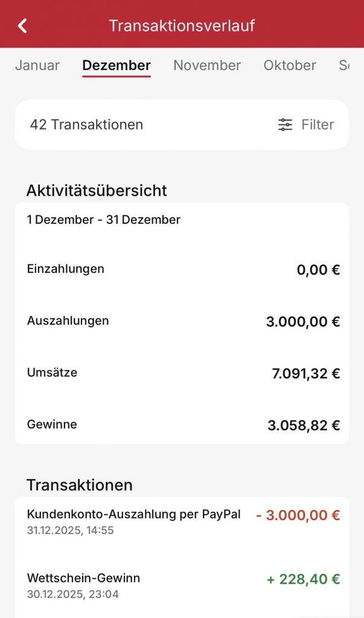Tap the back arrow icon
Viewport: 364px width, 618px height.
23,25
